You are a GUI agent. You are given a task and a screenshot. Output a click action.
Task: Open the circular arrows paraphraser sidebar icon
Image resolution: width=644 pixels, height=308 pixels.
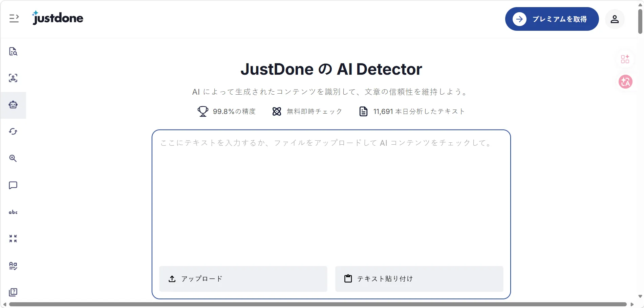pos(13,132)
